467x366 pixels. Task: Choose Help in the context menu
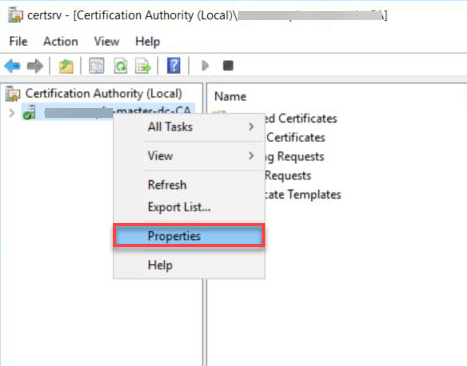[x=189, y=265]
